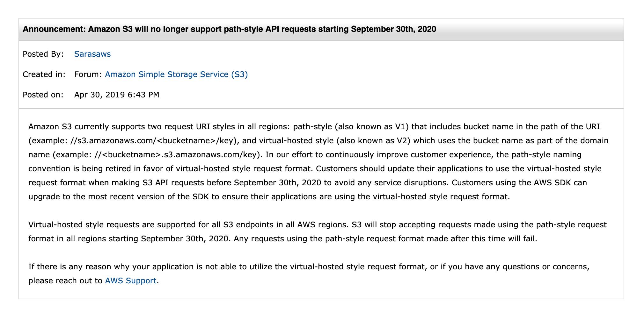
Task: Click 'September 30th, 2020' in the title
Action: coord(393,29)
